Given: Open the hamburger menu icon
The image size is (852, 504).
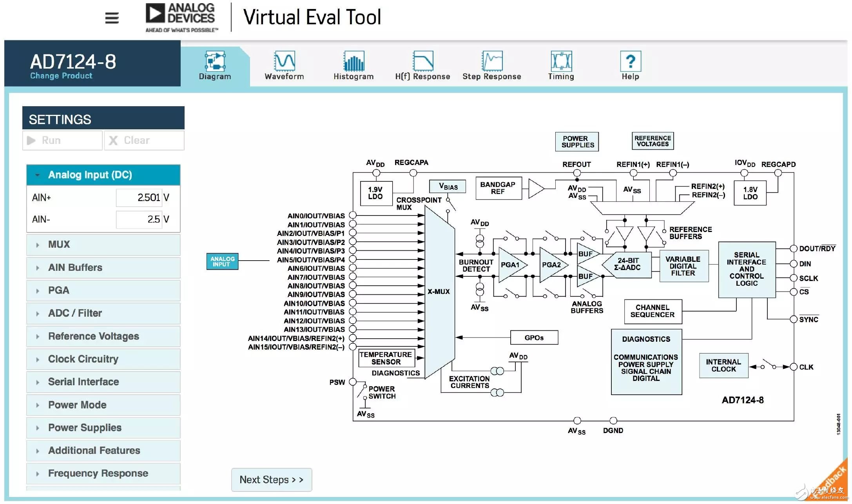Looking at the screenshot, I should (112, 18).
